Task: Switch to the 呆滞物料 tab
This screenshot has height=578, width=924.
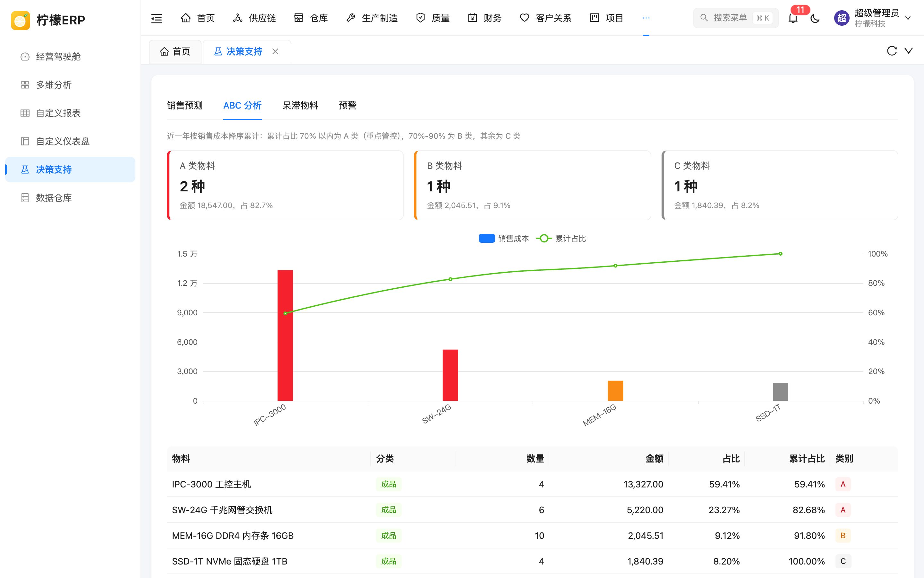Action: [300, 106]
